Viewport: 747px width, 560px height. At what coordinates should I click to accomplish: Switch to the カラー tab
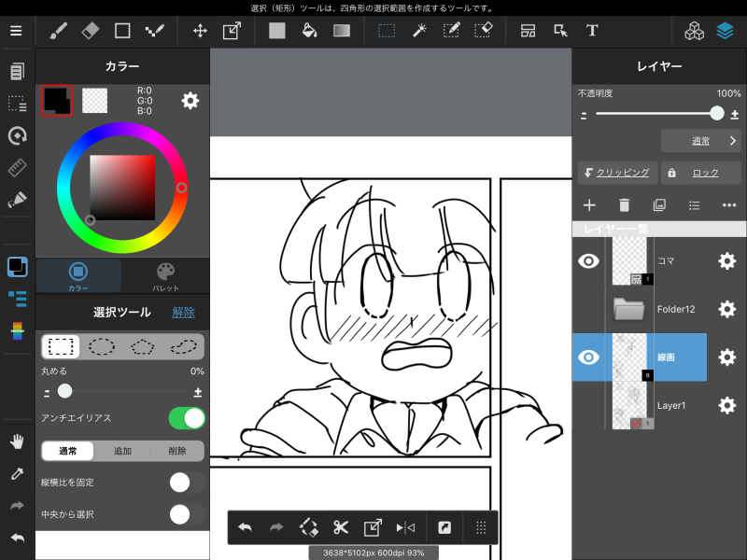(78, 275)
